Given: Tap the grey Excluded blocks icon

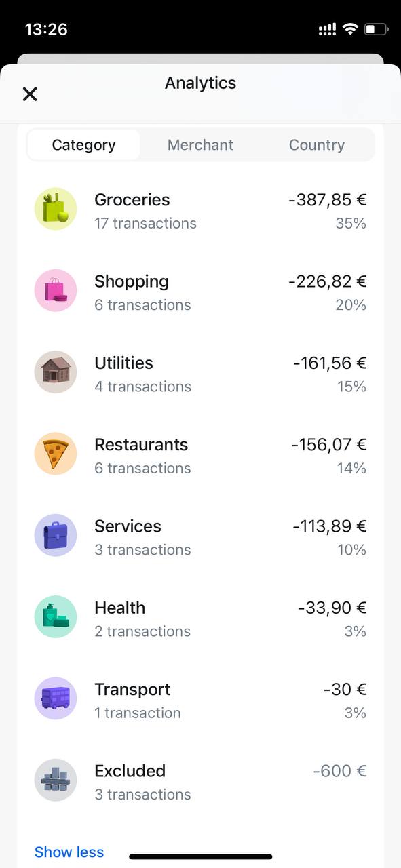Looking at the screenshot, I should pos(56,780).
